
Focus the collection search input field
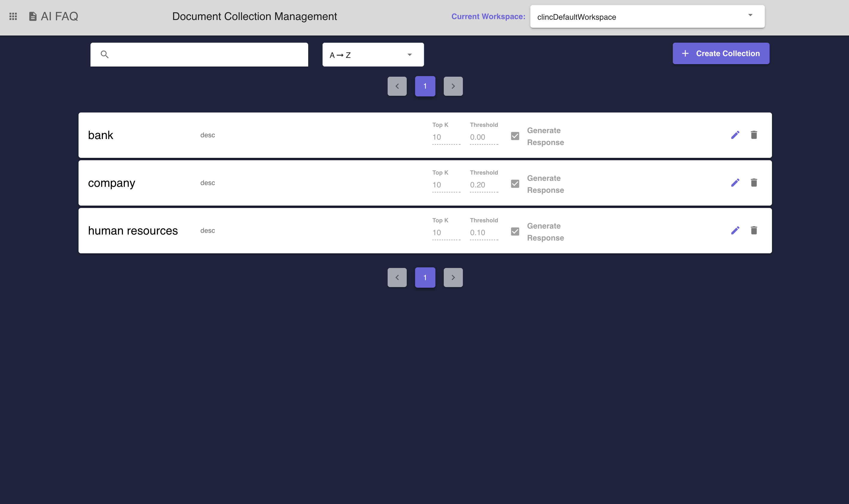point(199,55)
